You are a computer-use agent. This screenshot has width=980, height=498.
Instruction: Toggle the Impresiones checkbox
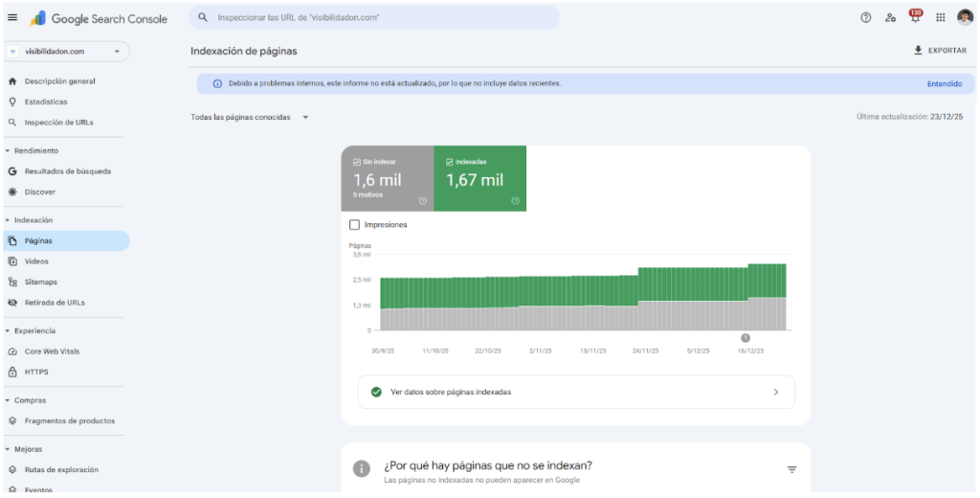click(x=354, y=225)
